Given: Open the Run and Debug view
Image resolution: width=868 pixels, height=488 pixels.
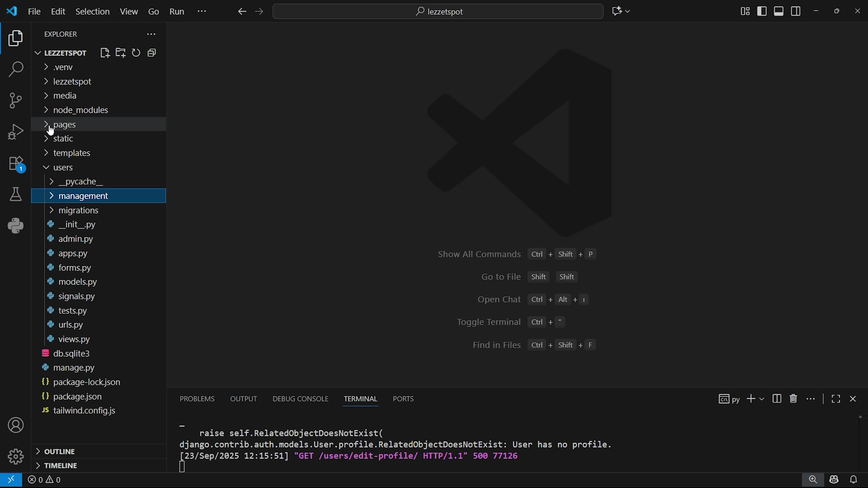Looking at the screenshot, I should [x=16, y=131].
